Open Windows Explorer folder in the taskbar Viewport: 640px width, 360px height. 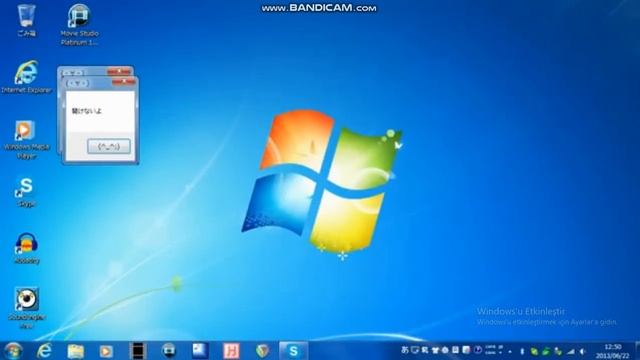(x=76, y=351)
